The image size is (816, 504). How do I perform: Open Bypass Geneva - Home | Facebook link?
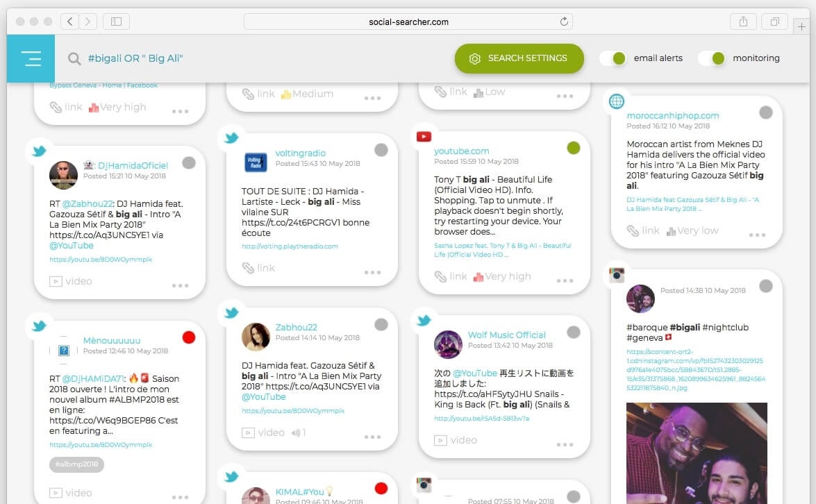pos(103,85)
